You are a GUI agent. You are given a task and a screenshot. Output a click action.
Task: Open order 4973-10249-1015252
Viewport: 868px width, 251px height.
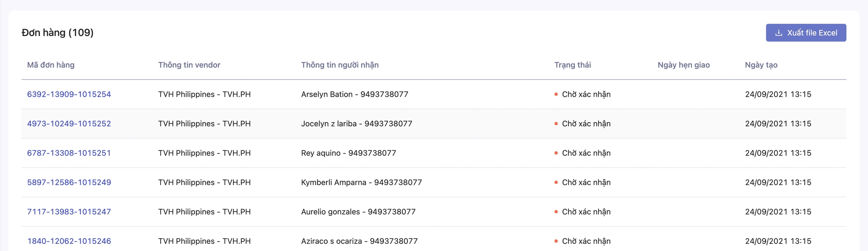tap(69, 124)
